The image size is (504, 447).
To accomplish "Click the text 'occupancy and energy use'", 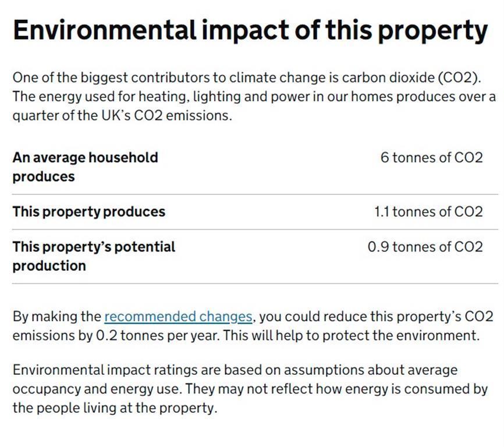I will (x=96, y=389).
